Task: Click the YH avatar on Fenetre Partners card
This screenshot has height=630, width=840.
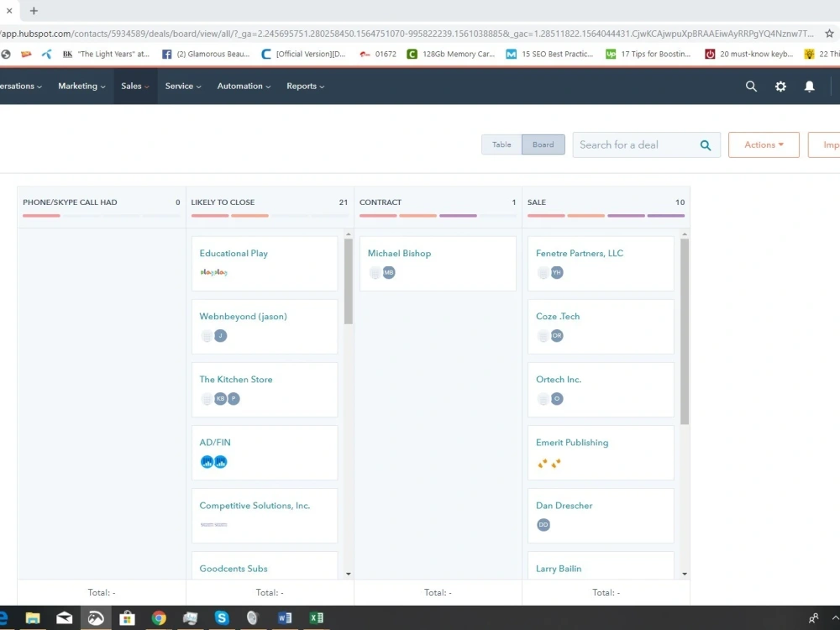Action: (557, 273)
